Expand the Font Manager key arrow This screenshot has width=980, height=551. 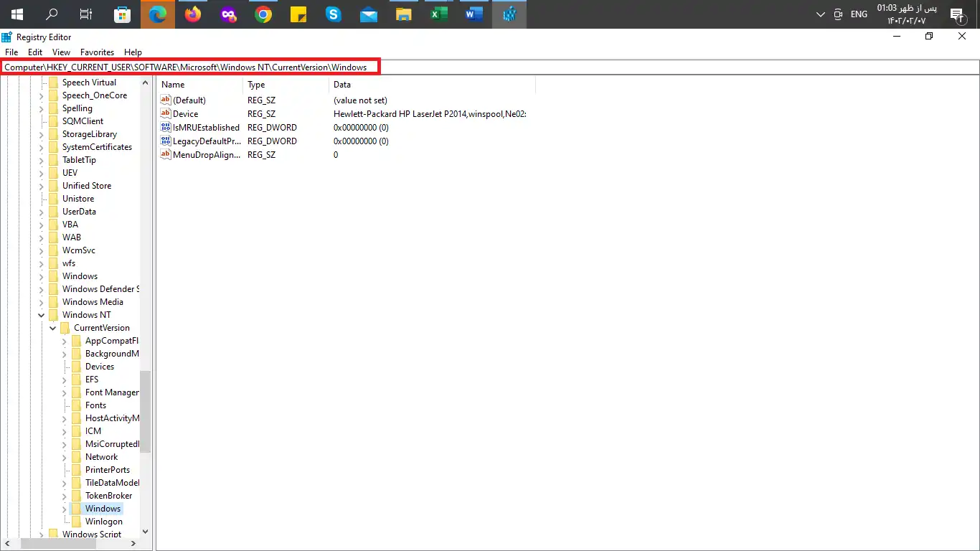coord(65,392)
